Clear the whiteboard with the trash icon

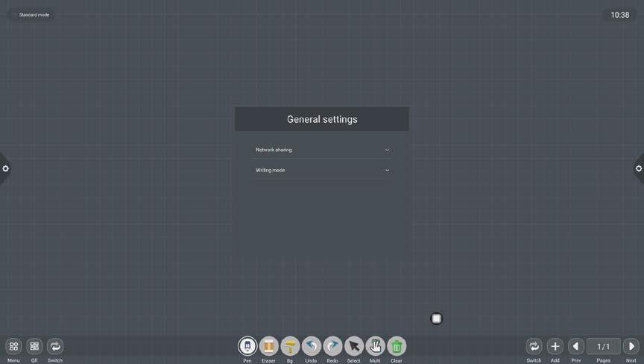[397, 346]
